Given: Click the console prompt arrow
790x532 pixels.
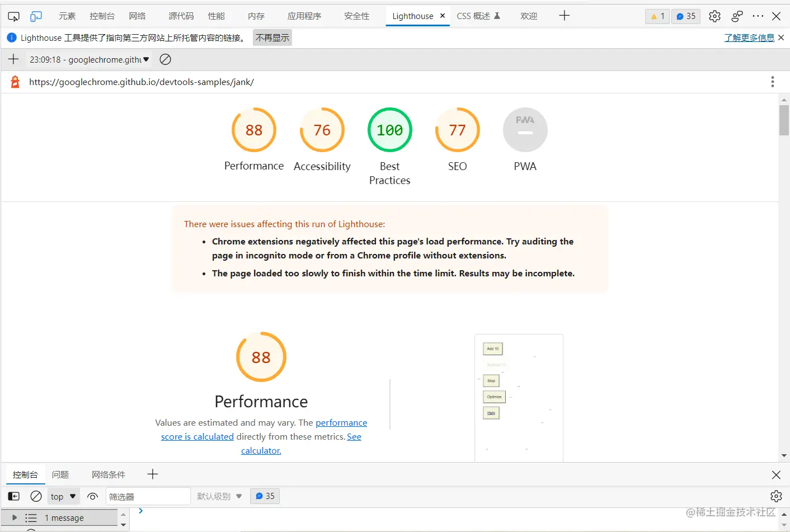Looking at the screenshot, I should [x=141, y=511].
